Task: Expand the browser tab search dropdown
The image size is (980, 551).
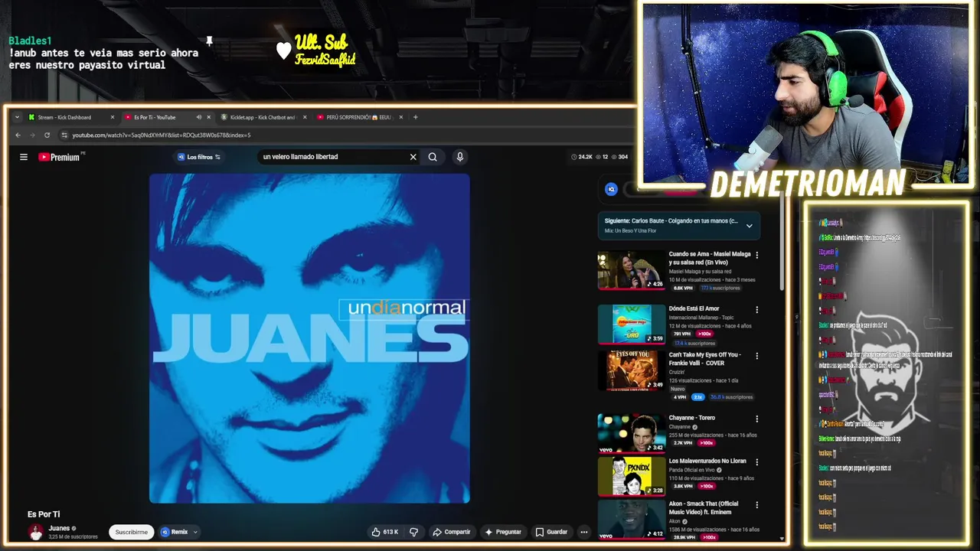Action: point(17,117)
